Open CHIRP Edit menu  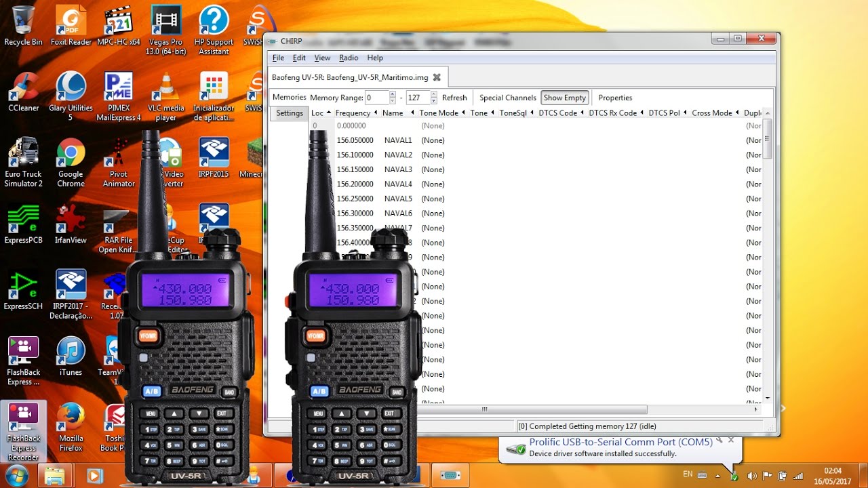coord(299,58)
